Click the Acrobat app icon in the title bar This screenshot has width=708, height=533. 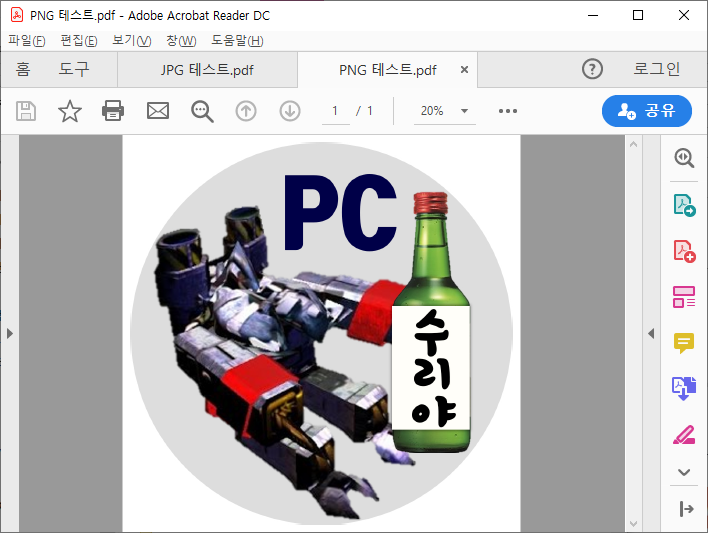point(17,15)
